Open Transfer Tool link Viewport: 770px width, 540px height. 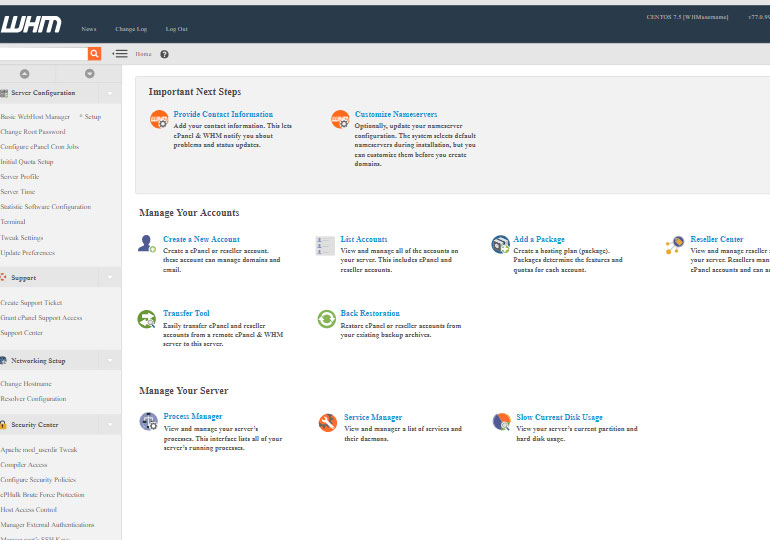[x=186, y=313]
